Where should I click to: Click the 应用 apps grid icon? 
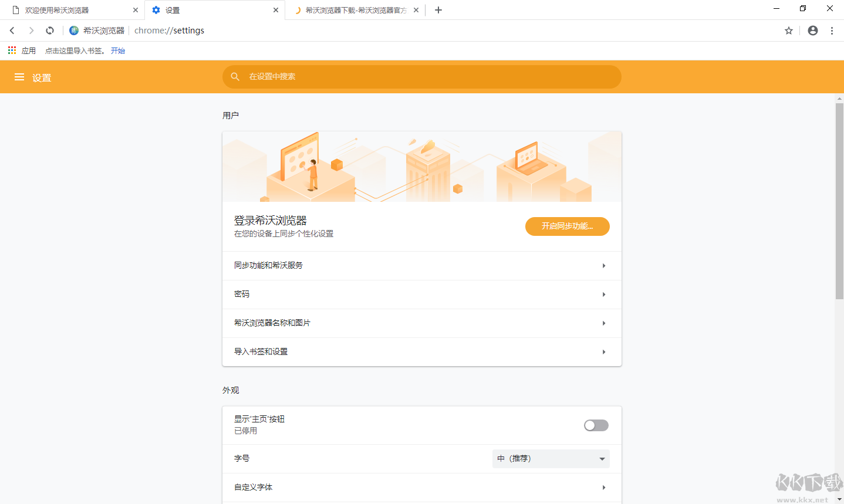[11, 50]
